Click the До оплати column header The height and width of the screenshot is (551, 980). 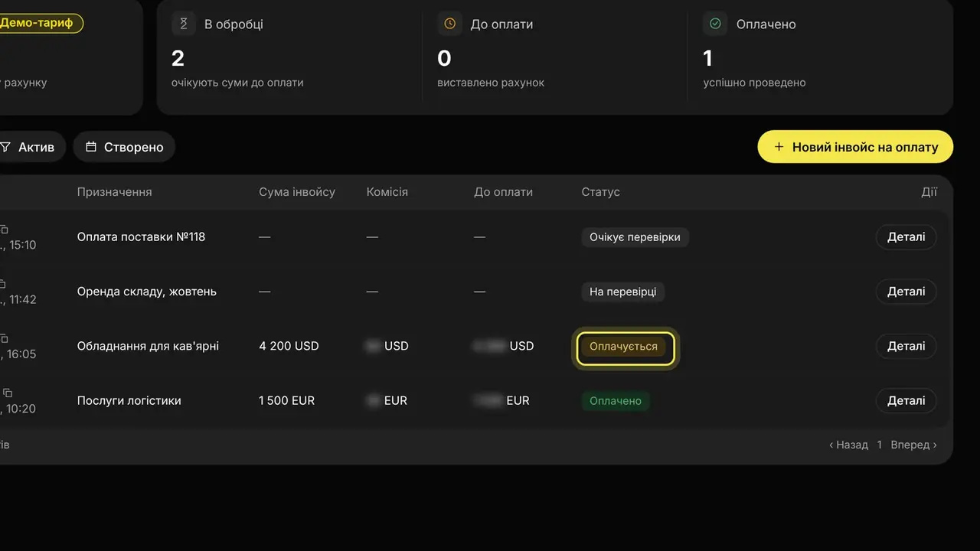pos(503,192)
